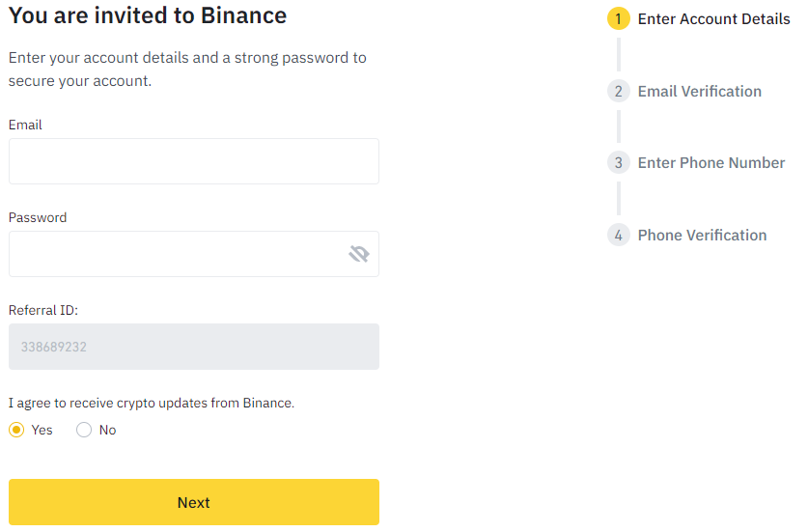Select the Yes radio button
The height and width of the screenshot is (532, 808).
(x=16, y=430)
